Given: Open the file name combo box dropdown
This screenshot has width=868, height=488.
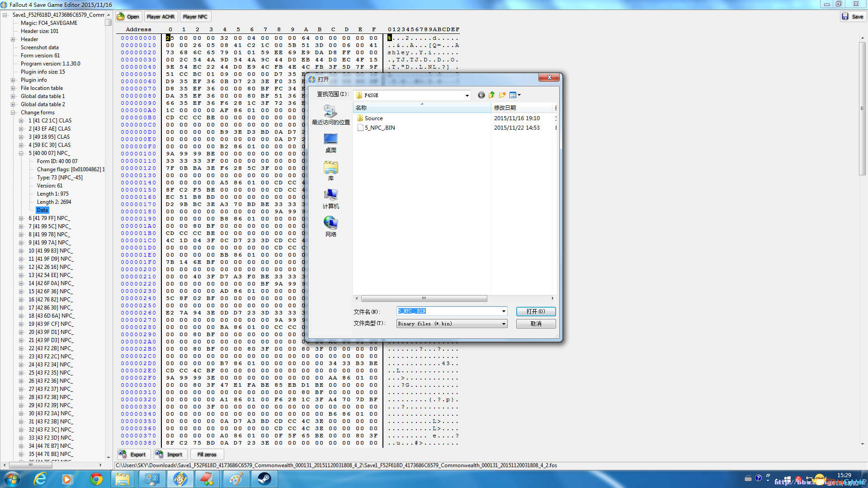Looking at the screenshot, I should (503, 311).
